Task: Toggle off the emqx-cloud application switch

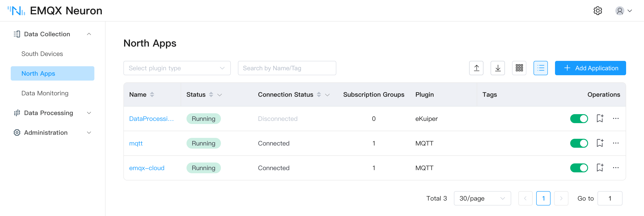Action: coord(579,168)
